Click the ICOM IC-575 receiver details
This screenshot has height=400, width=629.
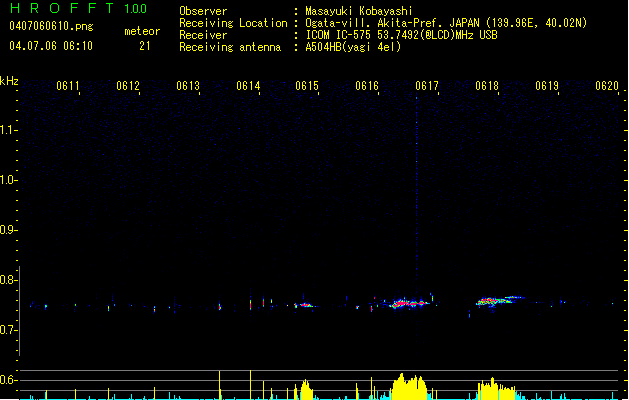[402, 35]
